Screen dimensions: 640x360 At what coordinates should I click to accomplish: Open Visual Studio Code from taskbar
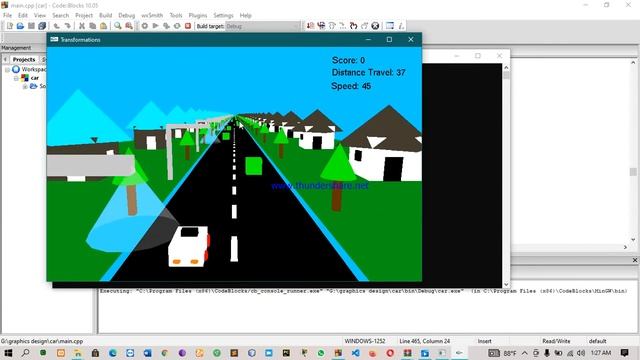click(356, 353)
